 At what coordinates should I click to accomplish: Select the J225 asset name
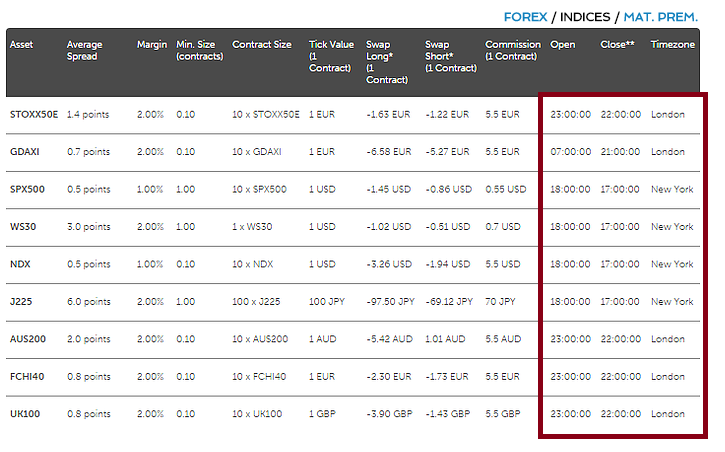(x=20, y=301)
